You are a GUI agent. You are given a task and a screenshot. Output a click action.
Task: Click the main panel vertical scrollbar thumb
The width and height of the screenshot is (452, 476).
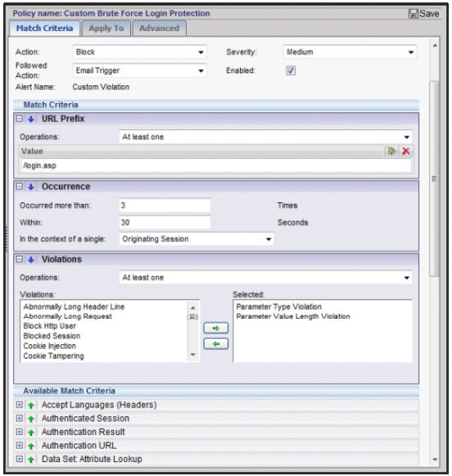435,179
